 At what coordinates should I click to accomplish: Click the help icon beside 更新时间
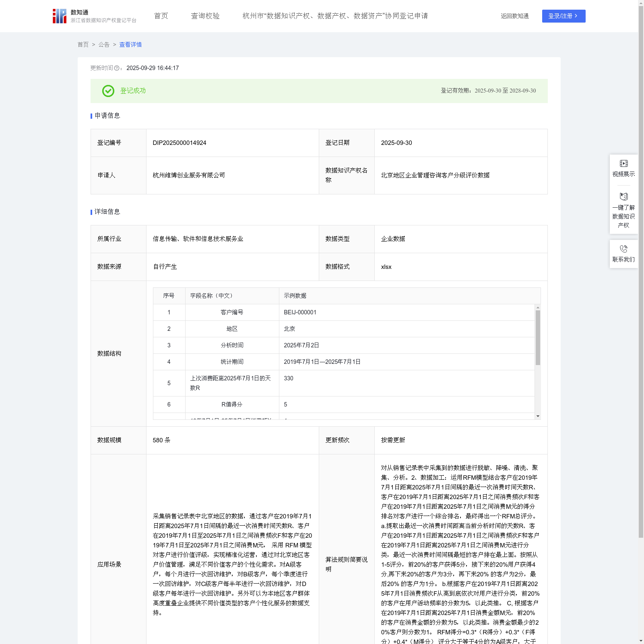[117, 68]
